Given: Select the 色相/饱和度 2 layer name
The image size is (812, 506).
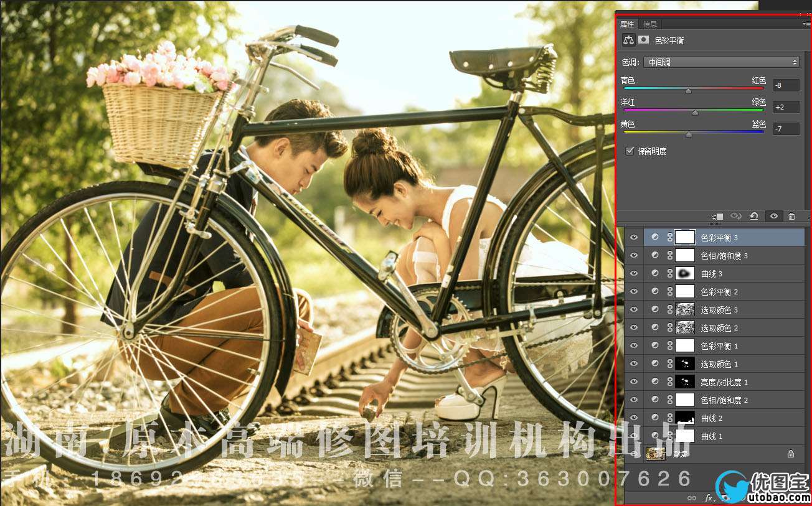Looking at the screenshot, I should 724,400.
